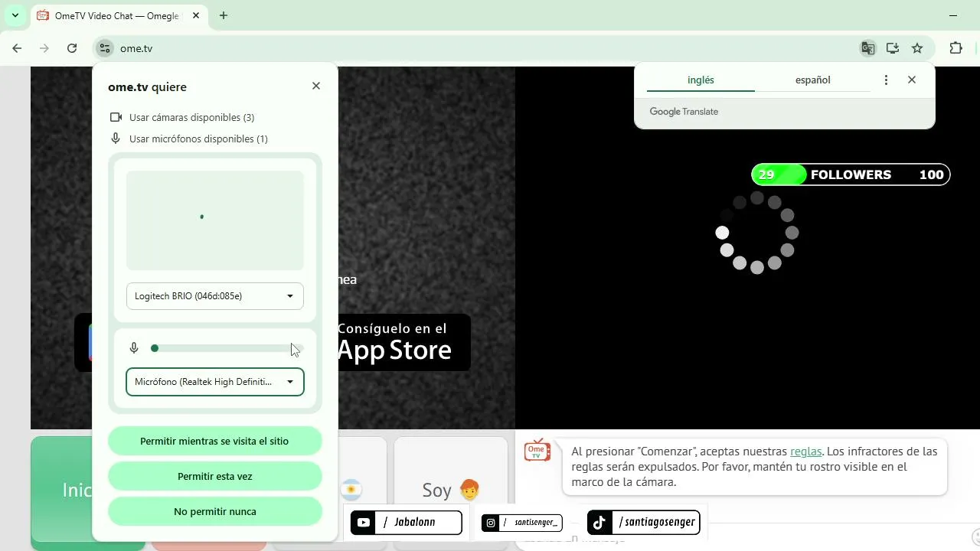Open the 'reglas' rules link
This screenshot has width=980, height=551.
click(x=805, y=452)
